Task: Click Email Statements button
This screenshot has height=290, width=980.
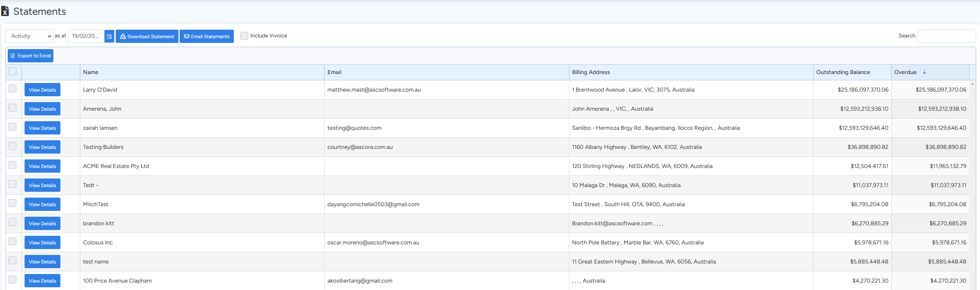Action: [x=207, y=36]
